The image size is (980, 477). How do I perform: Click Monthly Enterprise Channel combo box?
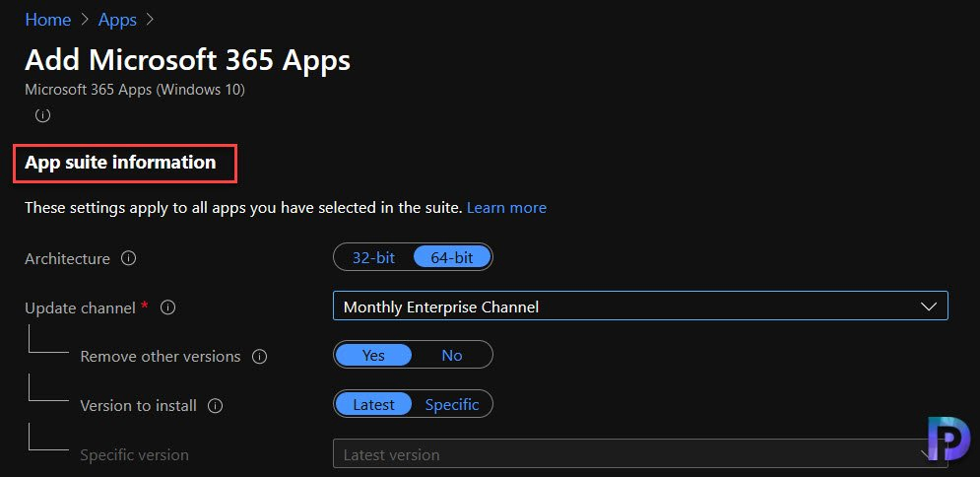pos(640,307)
